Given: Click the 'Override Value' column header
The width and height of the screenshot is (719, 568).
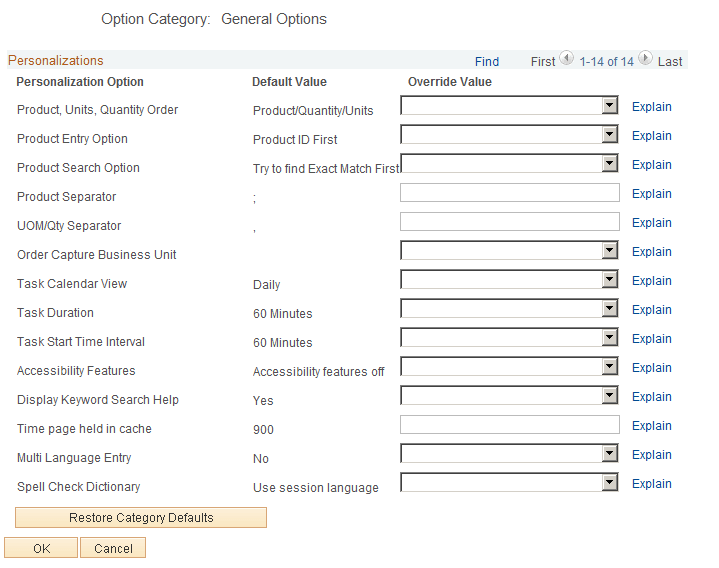Looking at the screenshot, I should (x=449, y=82).
